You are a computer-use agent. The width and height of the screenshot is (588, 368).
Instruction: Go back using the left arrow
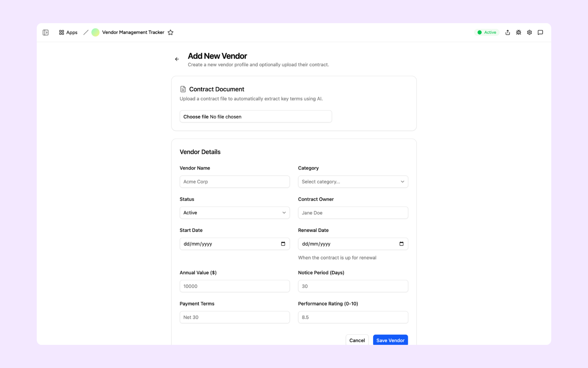(177, 59)
